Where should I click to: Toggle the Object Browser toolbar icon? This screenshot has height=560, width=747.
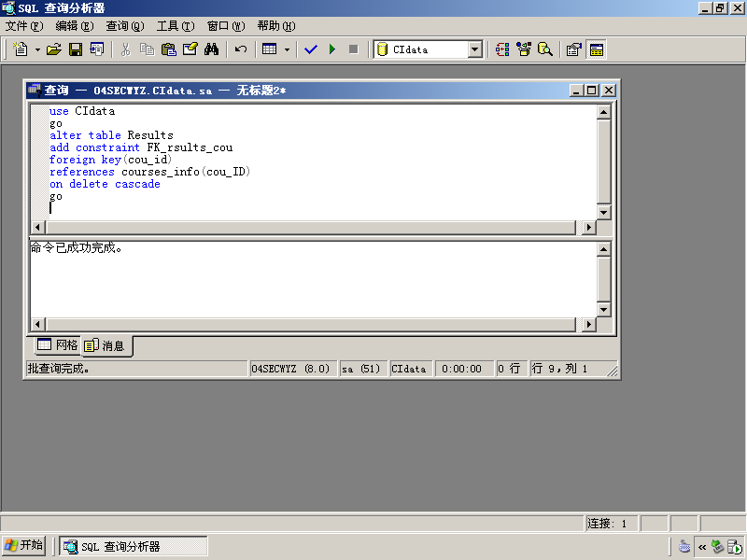click(x=524, y=49)
